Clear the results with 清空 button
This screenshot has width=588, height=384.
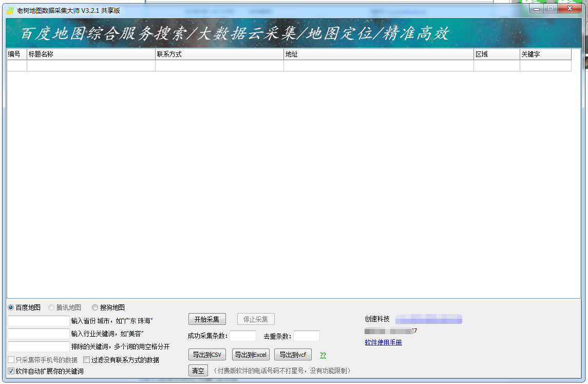pos(198,371)
